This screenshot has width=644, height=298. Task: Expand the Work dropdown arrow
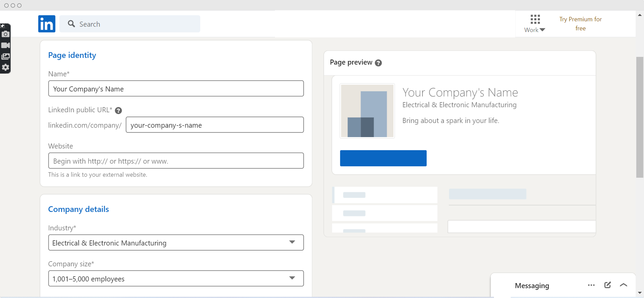coord(542,30)
